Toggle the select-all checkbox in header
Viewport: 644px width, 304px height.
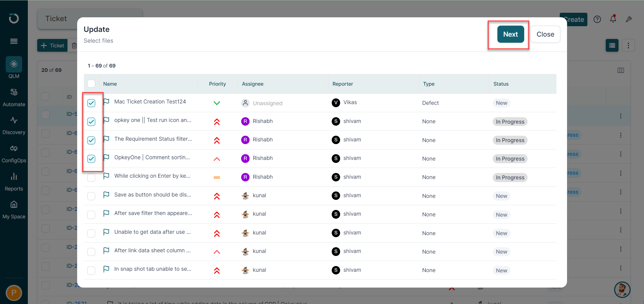tap(91, 84)
